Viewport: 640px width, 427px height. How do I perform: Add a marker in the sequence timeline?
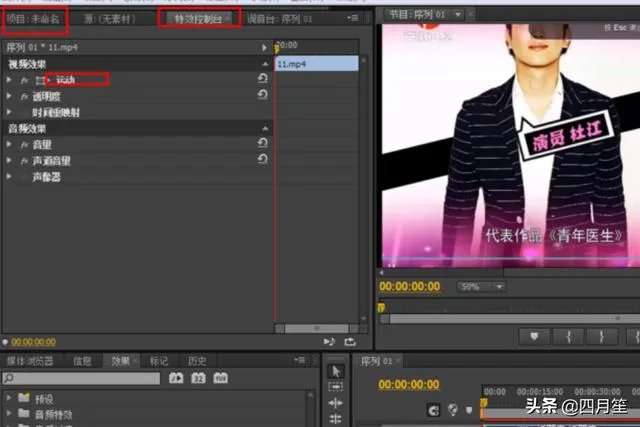point(469,409)
